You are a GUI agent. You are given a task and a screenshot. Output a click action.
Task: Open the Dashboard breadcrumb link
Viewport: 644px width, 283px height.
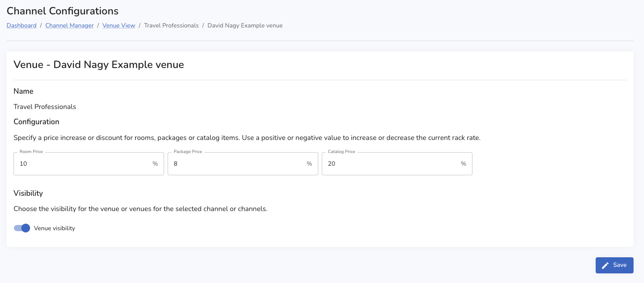click(x=21, y=26)
